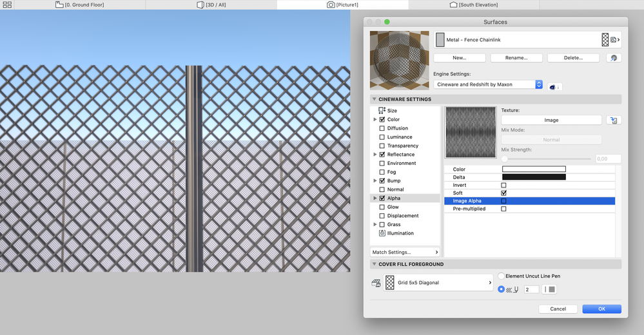Click the Rename... button
644x335 pixels.
click(516, 58)
